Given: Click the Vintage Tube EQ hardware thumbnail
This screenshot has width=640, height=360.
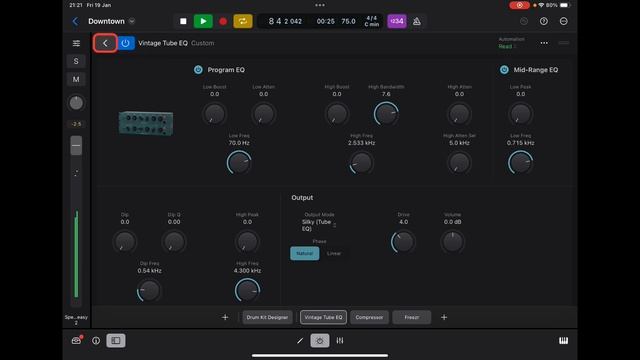Looking at the screenshot, I should [146, 123].
